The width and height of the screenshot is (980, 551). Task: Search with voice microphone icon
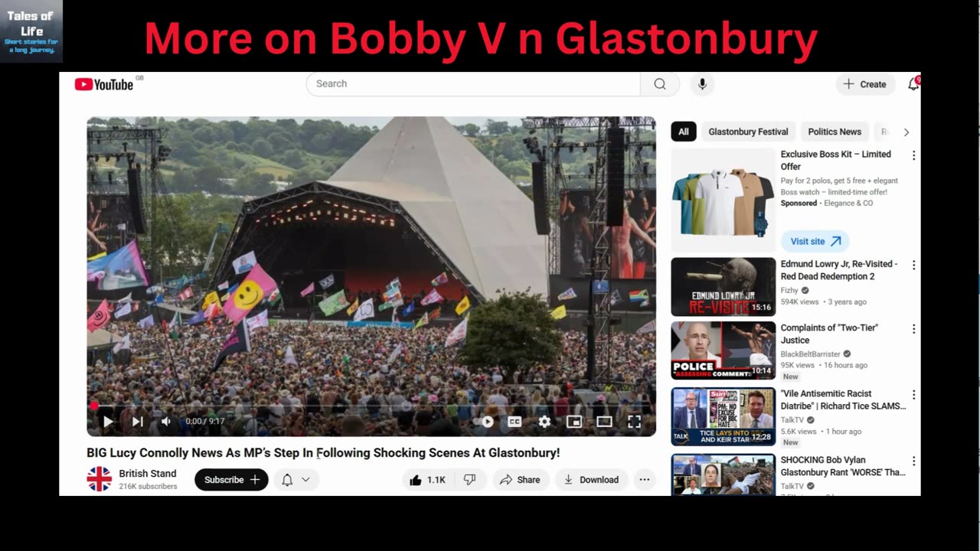tap(702, 84)
